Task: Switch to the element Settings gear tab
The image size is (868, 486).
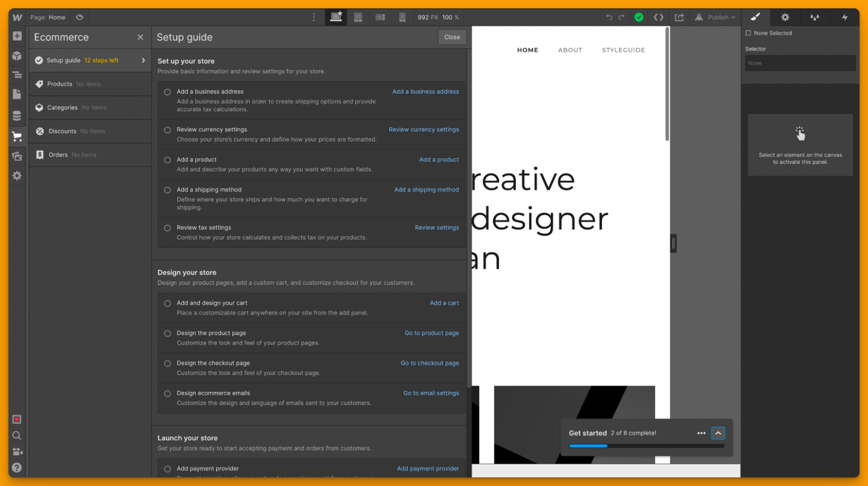Action: 785,17
